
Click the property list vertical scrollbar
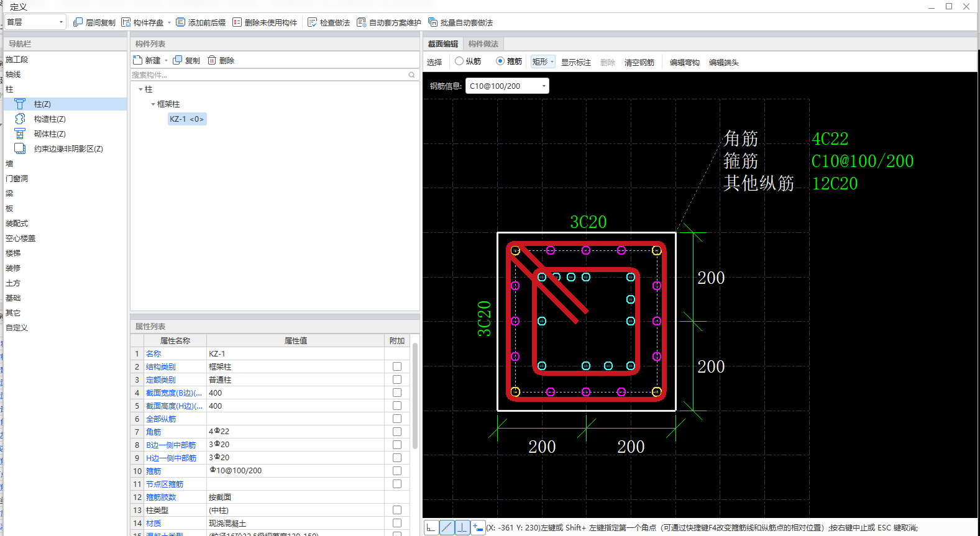(x=415, y=396)
